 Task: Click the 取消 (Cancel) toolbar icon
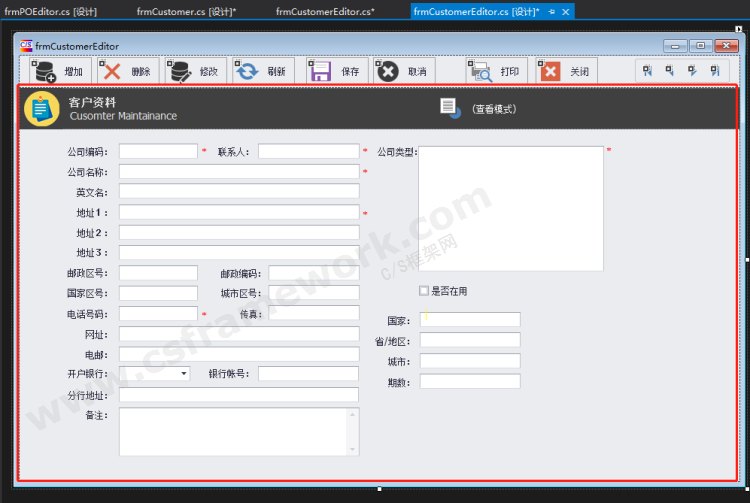pos(387,71)
